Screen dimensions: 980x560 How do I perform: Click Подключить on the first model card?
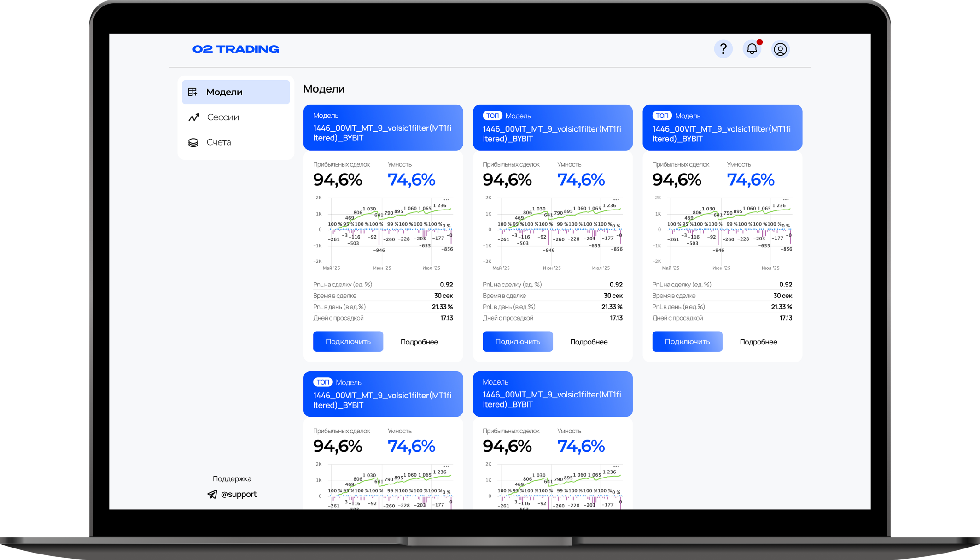click(348, 342)
